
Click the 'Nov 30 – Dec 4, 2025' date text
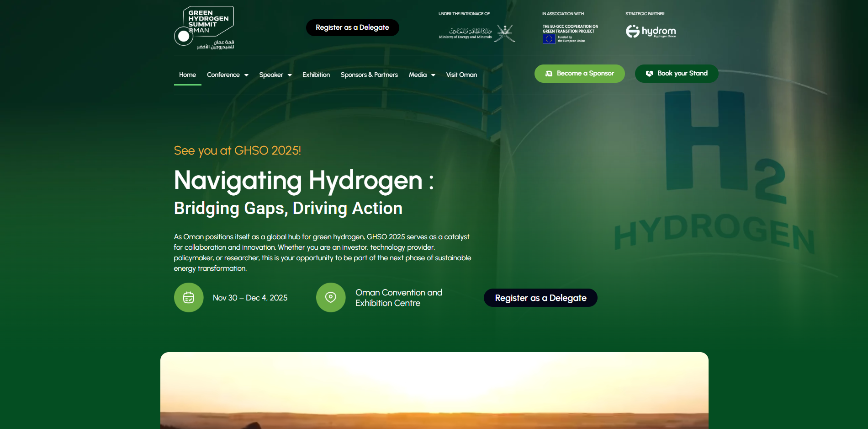tap(250, 298)
